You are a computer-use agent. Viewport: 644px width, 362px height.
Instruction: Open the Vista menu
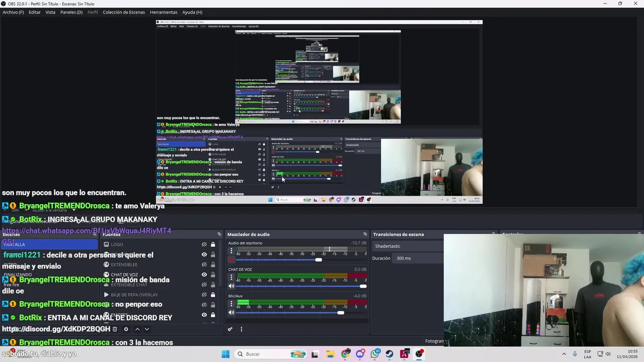click(x=50, y=12)
